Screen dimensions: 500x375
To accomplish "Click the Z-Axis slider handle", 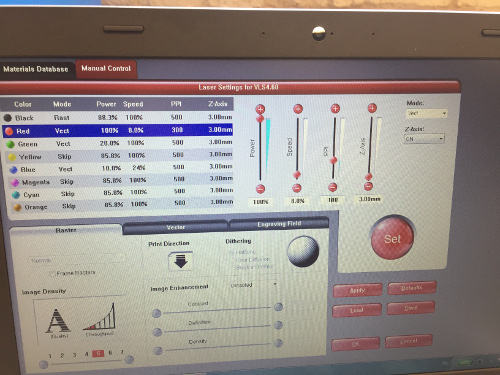I will pyautogui.click(x=369, y=176).
